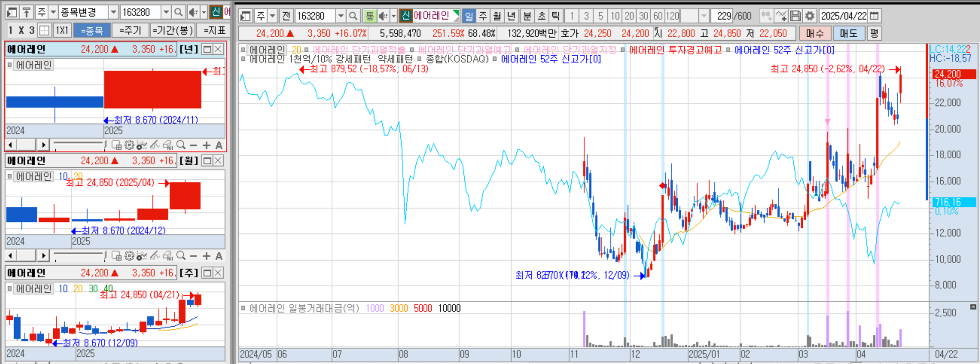Toggle 1천억/10% 강세패턴 legend checkbox

click(243, 59)
